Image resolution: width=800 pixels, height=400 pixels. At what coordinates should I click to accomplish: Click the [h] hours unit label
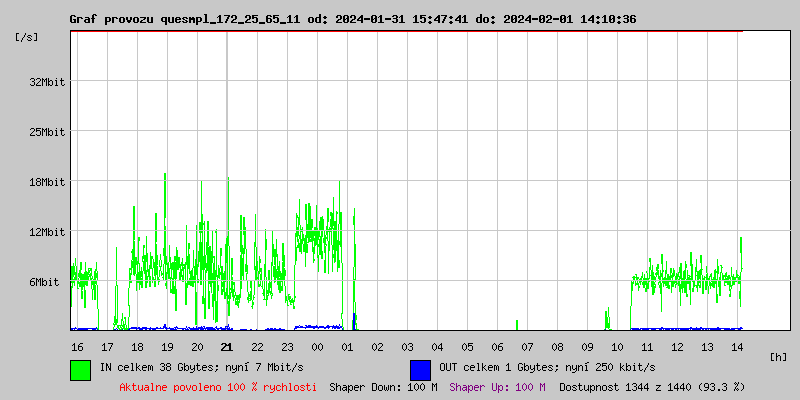(x=778, y=357)
